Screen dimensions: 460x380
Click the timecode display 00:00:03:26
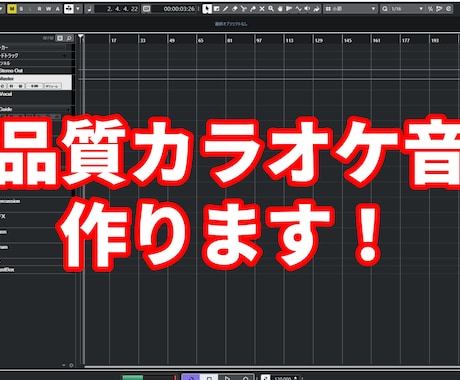tap(179, 9)
